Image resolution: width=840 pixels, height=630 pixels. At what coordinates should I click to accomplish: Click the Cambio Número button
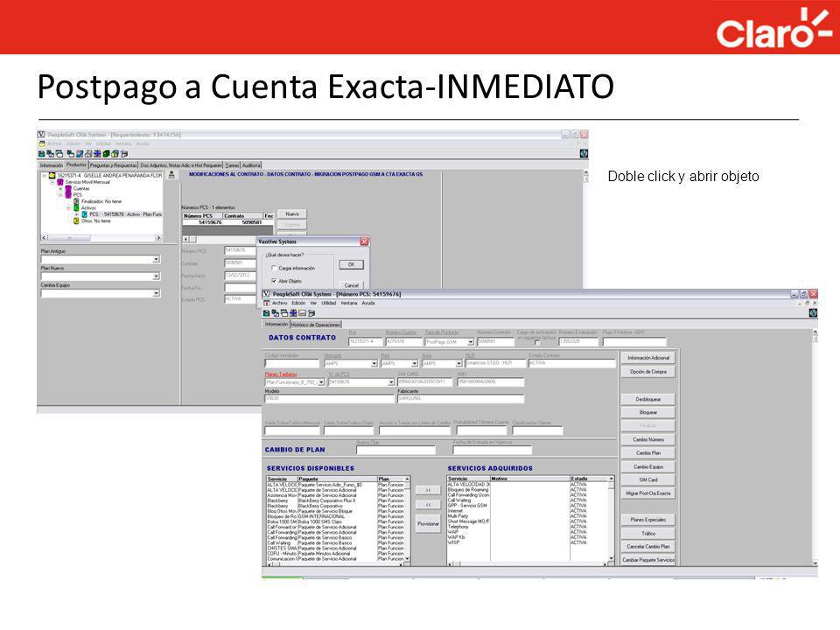coord(648,440)
